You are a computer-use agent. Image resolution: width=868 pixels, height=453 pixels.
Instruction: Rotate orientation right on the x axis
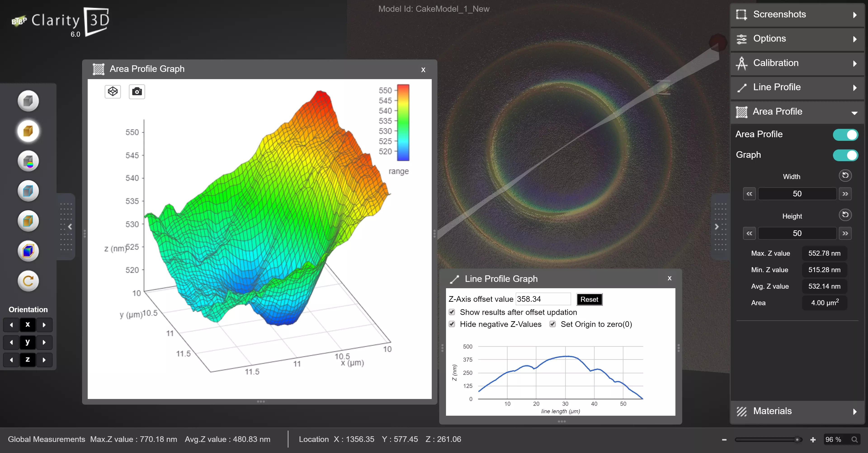(44, 325)
